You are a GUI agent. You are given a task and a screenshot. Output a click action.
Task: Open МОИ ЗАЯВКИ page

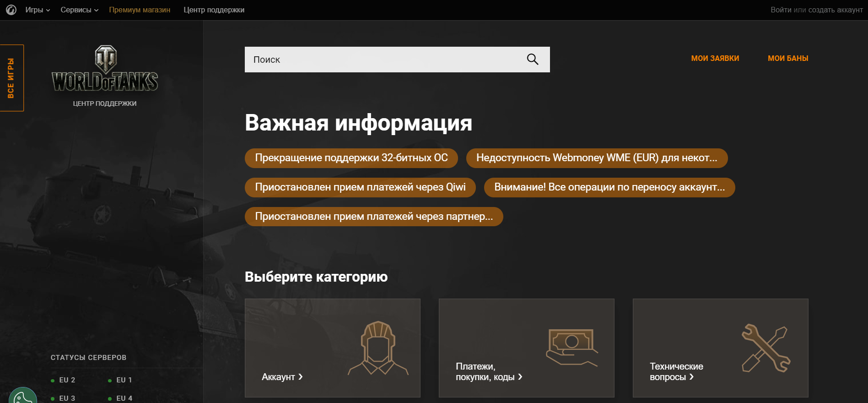click(x=715, y=58)
